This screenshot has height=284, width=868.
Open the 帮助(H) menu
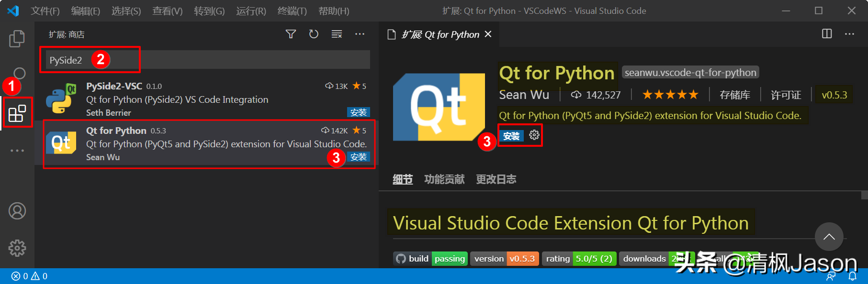tap(334, 11)
